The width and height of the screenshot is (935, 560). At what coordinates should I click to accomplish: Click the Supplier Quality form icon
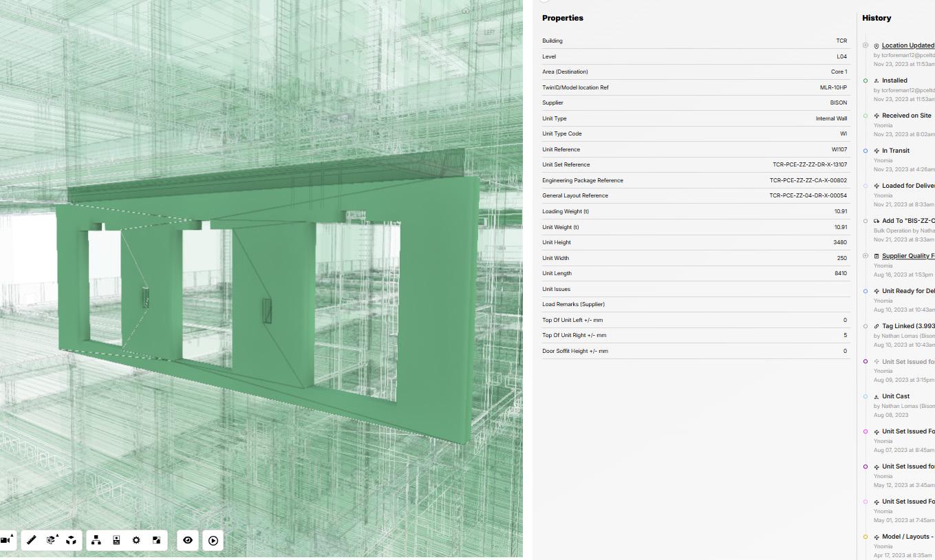pyautogui.click(x=877, y=256)
